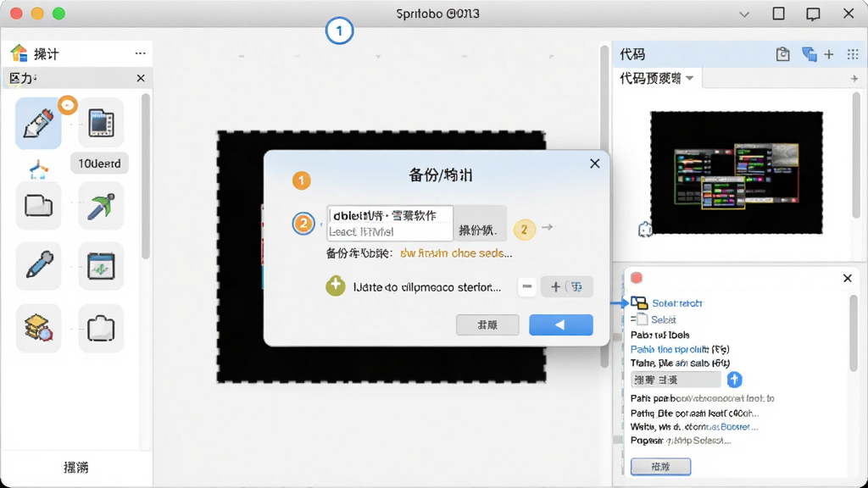Select the green pickaxe tool
Viewport: 868px width, 488px height.
click(101, 207)
